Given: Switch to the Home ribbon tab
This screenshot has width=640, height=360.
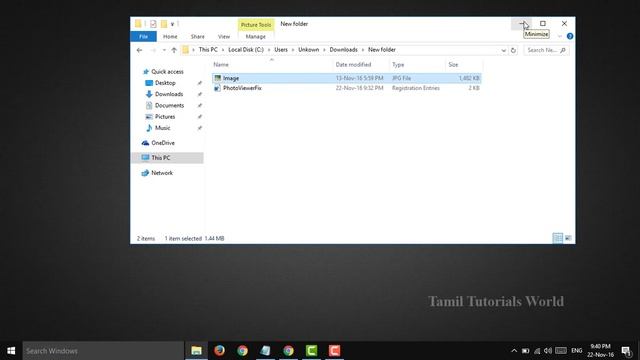Looking at the screenshot, I should (170, 36).
